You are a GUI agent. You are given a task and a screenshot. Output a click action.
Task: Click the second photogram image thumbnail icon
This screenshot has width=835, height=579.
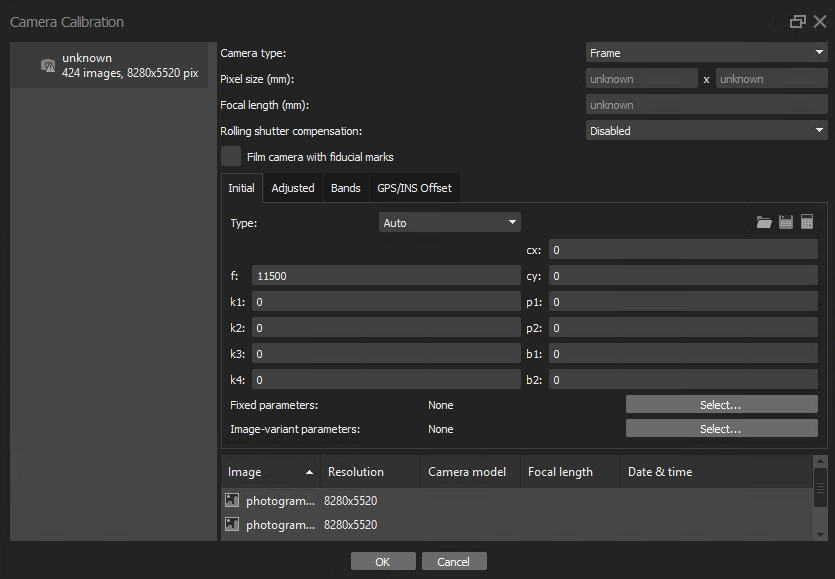tap(232, 525)
